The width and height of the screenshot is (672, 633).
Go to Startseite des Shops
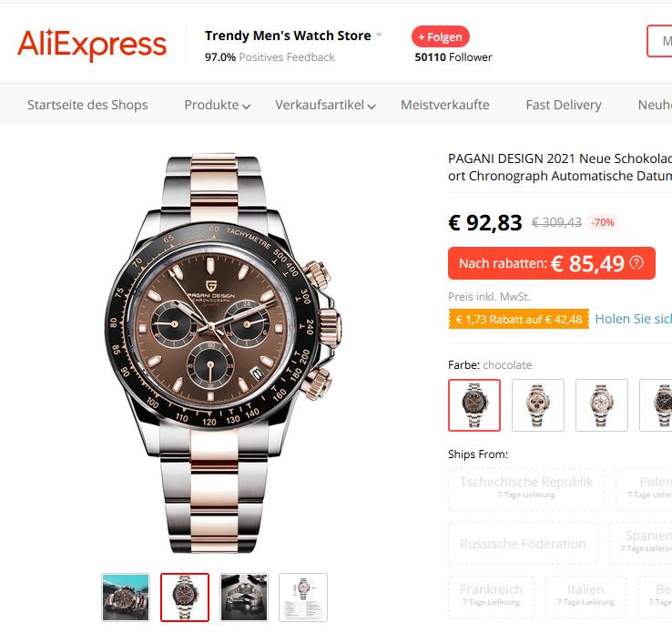(x=87, y=105)
